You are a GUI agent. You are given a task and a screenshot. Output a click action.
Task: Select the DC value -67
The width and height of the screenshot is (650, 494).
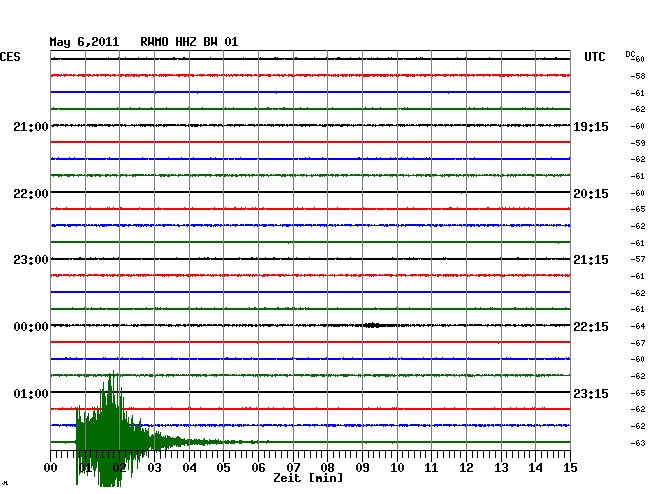pyautogui.click(x=638, y=343)
